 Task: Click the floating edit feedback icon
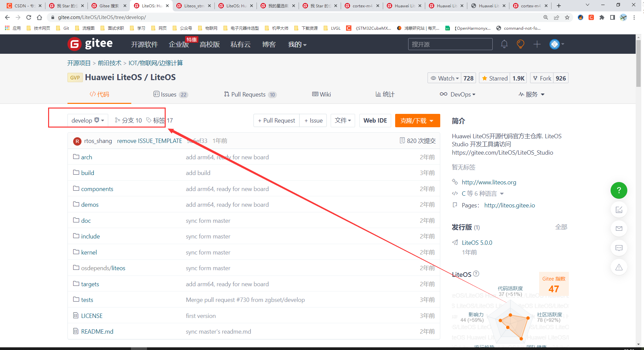click(619, 210)
